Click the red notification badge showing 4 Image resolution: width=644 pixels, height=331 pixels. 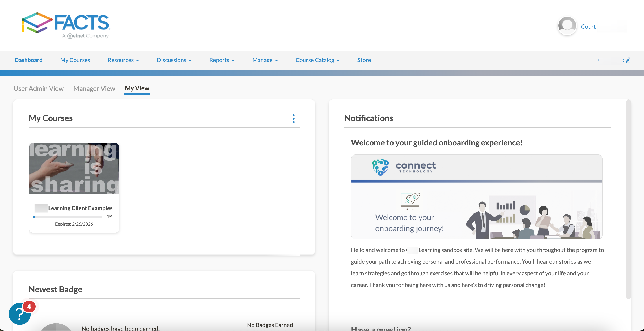tap(29, 307)
